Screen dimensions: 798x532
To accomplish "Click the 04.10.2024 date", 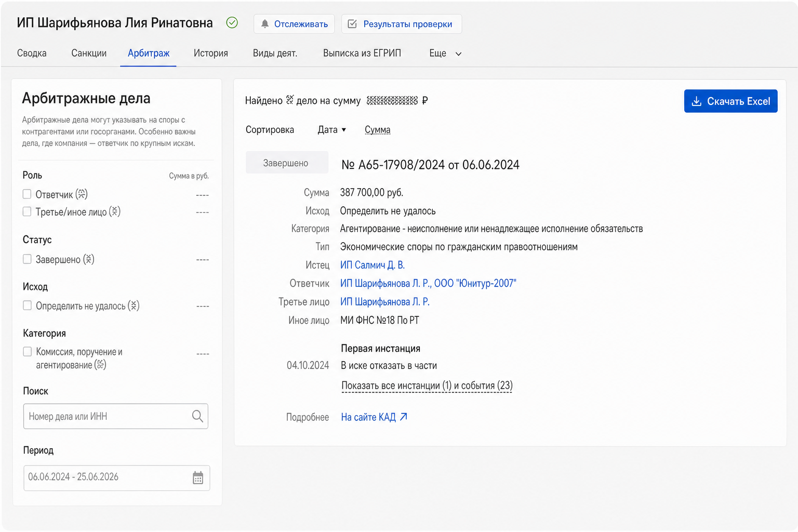I will point(308,365).
